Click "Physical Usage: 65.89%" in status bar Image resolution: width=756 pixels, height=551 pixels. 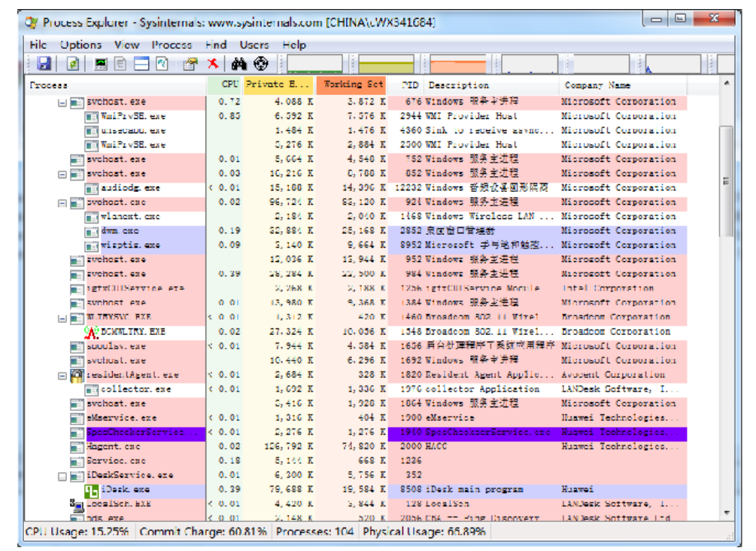click(x=424, y=532)
